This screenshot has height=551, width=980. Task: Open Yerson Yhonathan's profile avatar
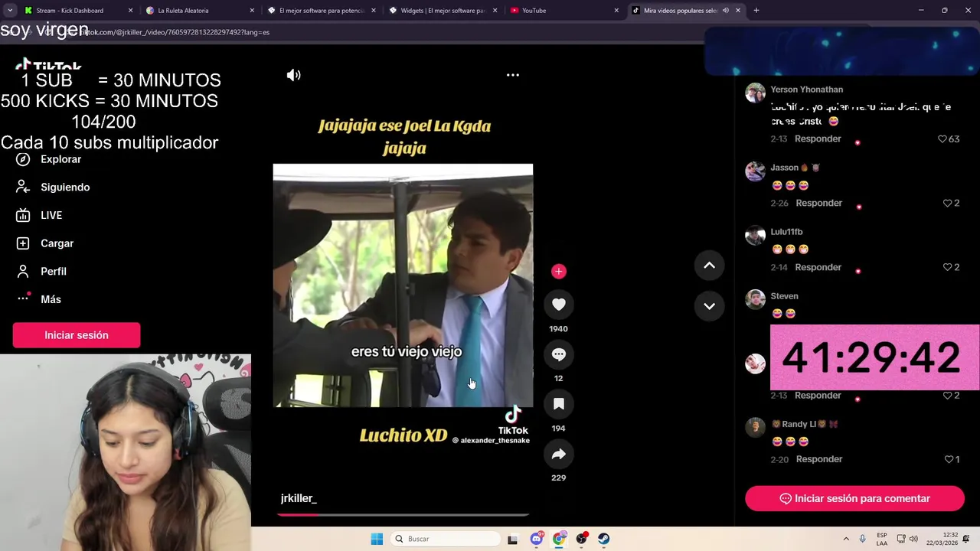(x=756, y=93)
